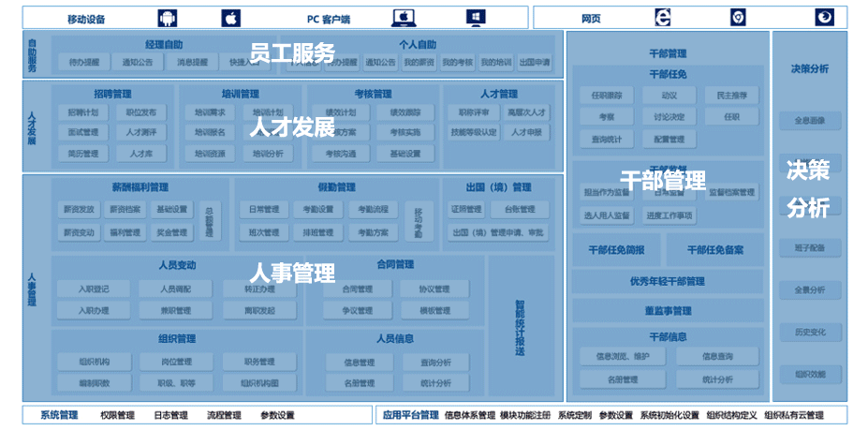Click the Android icon under 移动设备
868x430 pixels.
coord(169,18)
